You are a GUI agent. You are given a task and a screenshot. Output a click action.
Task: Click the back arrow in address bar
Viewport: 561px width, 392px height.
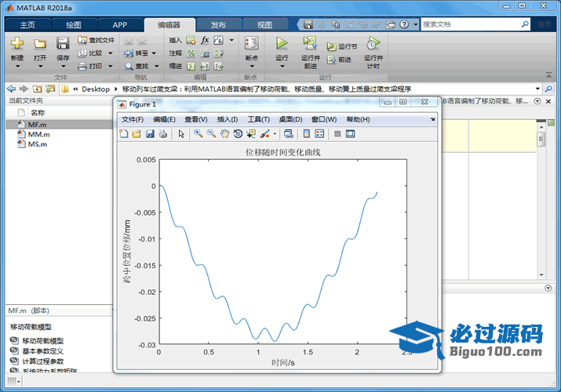coord(11,89)
